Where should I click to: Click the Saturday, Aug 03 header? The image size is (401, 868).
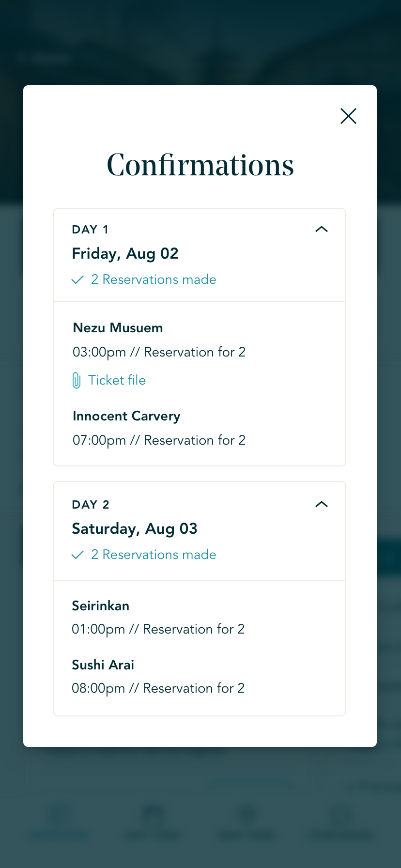pos(135,528)
